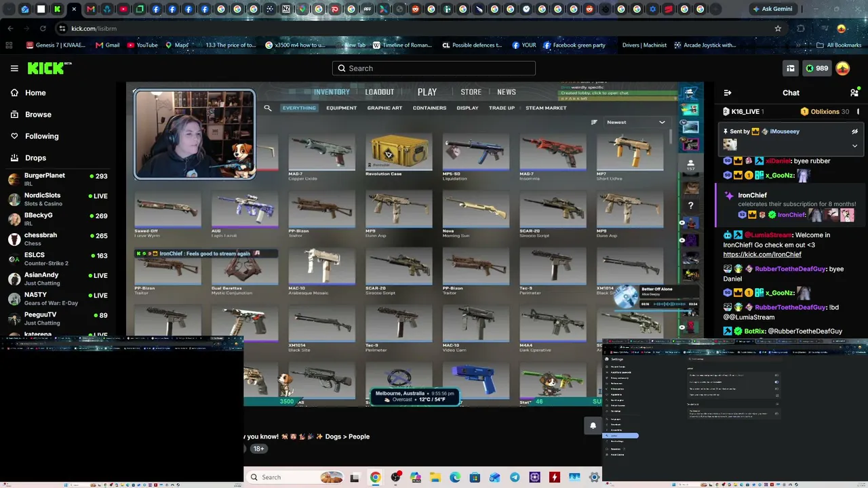Expand the pinned message chevron
The height and width of the screenshot is (488, 868).
[x=854, y=146]
